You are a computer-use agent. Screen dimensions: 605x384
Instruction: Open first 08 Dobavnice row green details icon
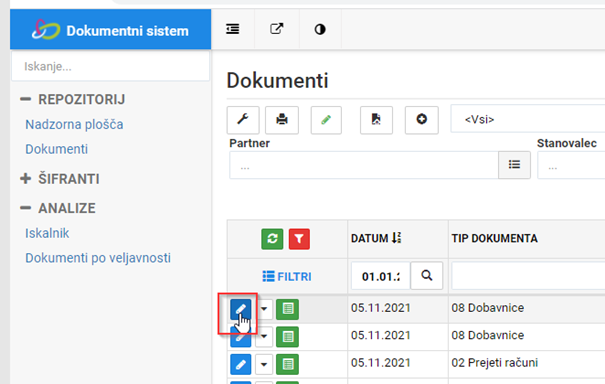coord(287,309)
